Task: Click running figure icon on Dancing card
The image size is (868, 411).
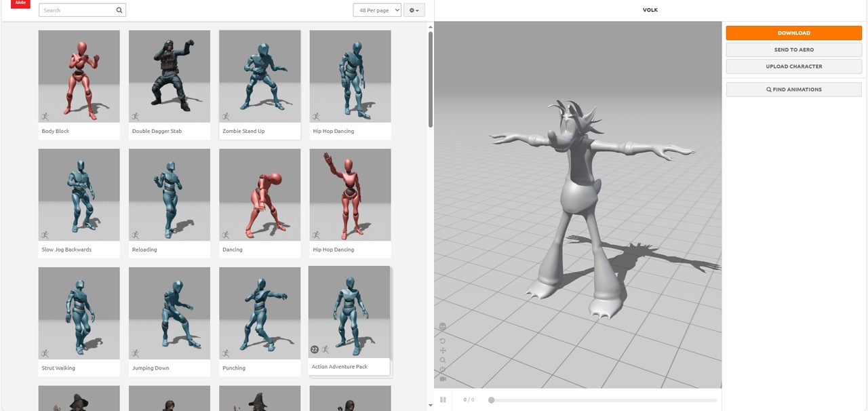Action: click(225, 235)
